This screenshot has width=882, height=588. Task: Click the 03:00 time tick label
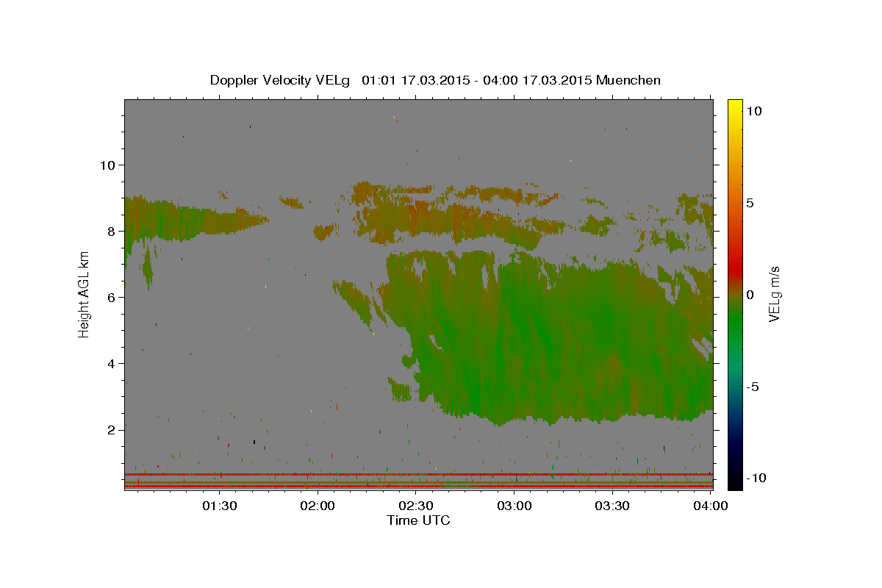point(514,506)
